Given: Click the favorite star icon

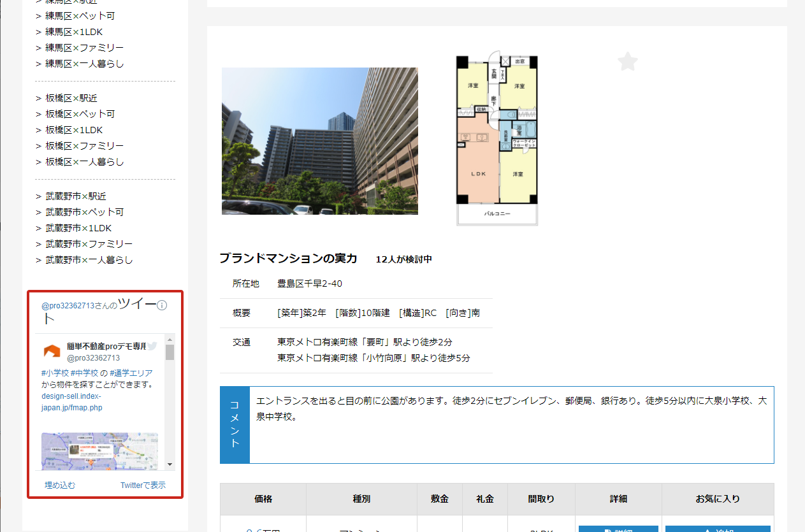Looking at the screenshot, I should pos(628,62).
